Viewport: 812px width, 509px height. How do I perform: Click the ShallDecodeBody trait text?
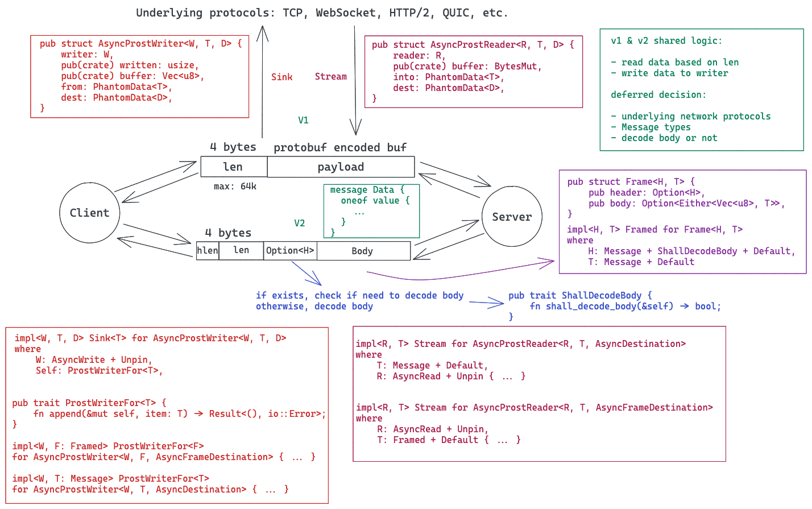click(x=614, y=306)
